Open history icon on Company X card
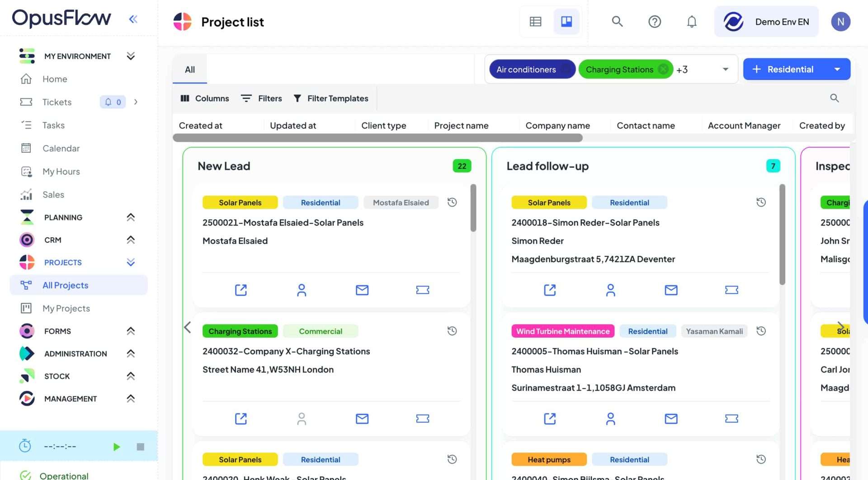Viewport: 868px width, 480px height. point(452,331)
